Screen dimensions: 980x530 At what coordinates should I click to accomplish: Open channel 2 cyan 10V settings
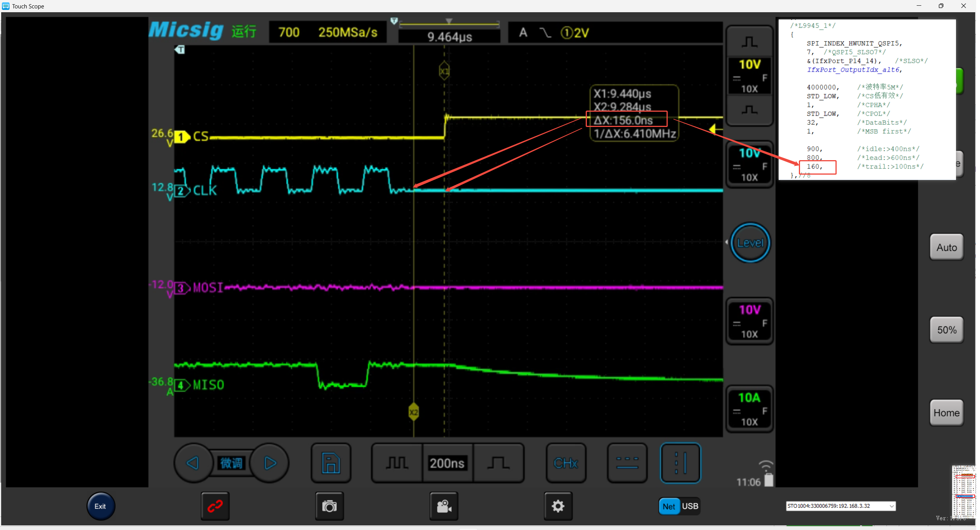click(750, 165)
